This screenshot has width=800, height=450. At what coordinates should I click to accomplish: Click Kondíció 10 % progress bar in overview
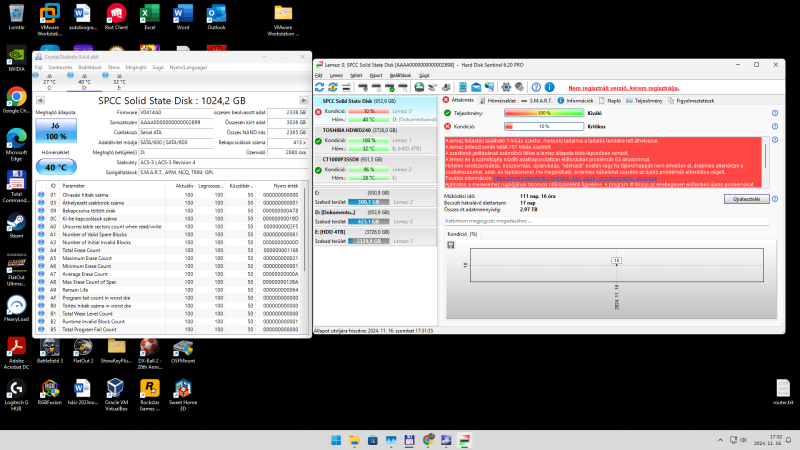[544, 127]
